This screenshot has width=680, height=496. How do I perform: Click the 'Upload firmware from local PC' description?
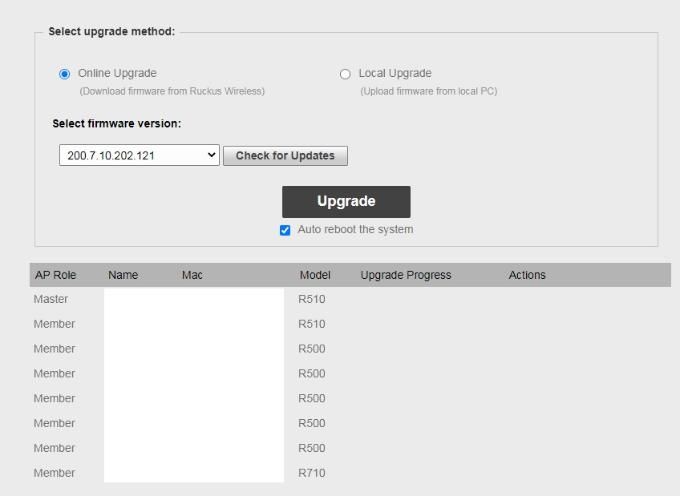(428, 91)
